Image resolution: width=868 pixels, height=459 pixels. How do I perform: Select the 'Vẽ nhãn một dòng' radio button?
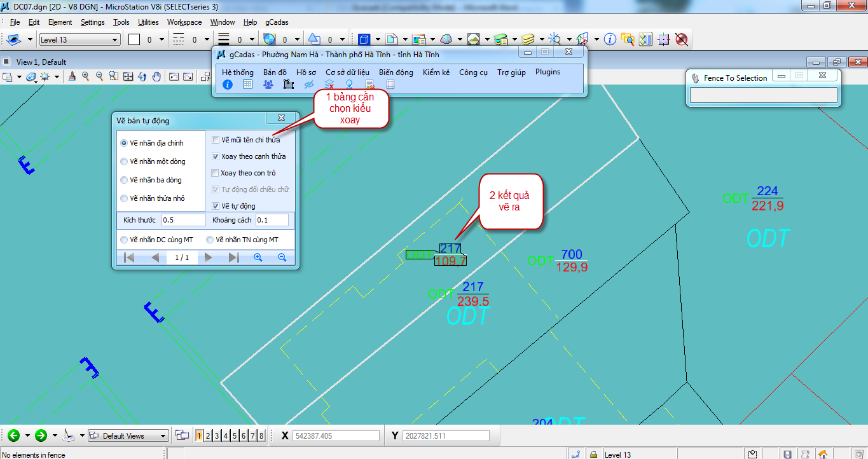(x=124, y=161)
